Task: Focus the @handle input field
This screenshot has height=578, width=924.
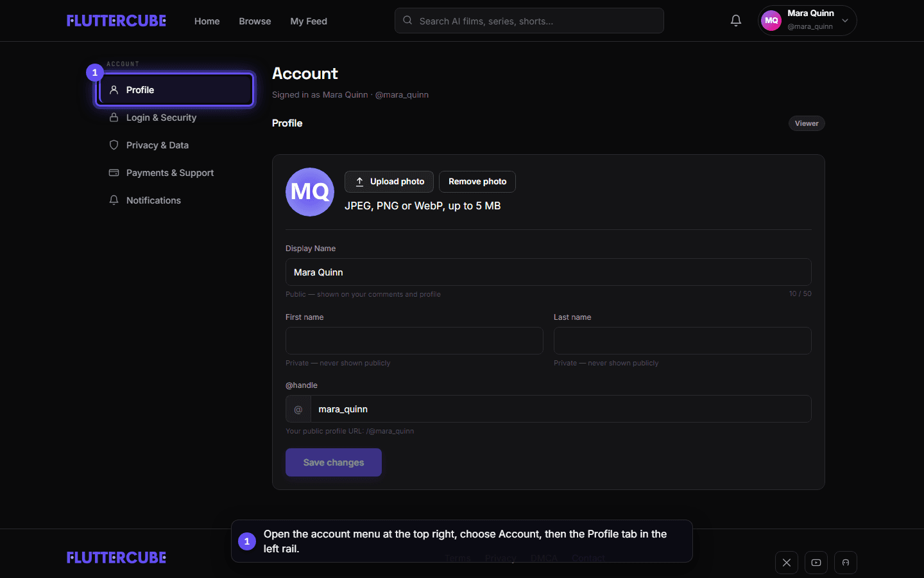Action: tap(561, 409)
